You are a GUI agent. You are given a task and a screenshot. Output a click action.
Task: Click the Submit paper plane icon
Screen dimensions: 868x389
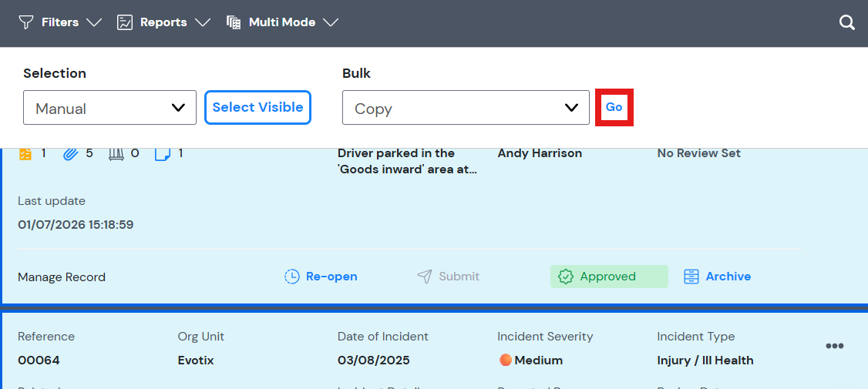tap(425, 277)
